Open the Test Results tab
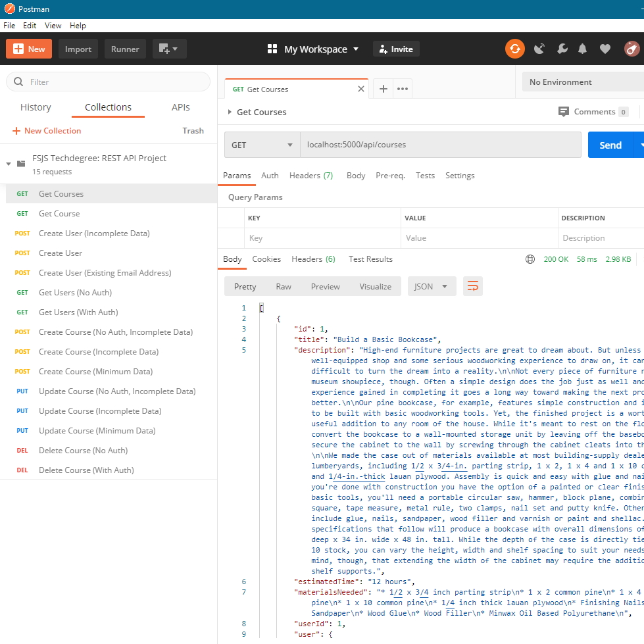 (370, 259)
